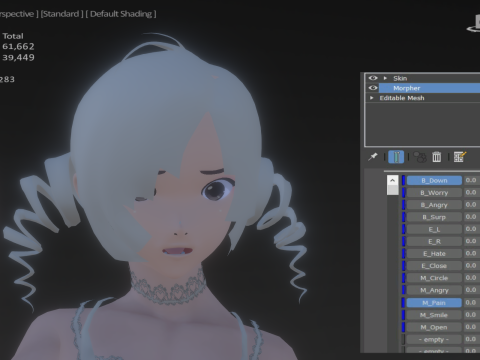Click the ViewCube in viewport corner
This screenshot has width=480, height=360.
pyautogui.click(x=474, y=24)
